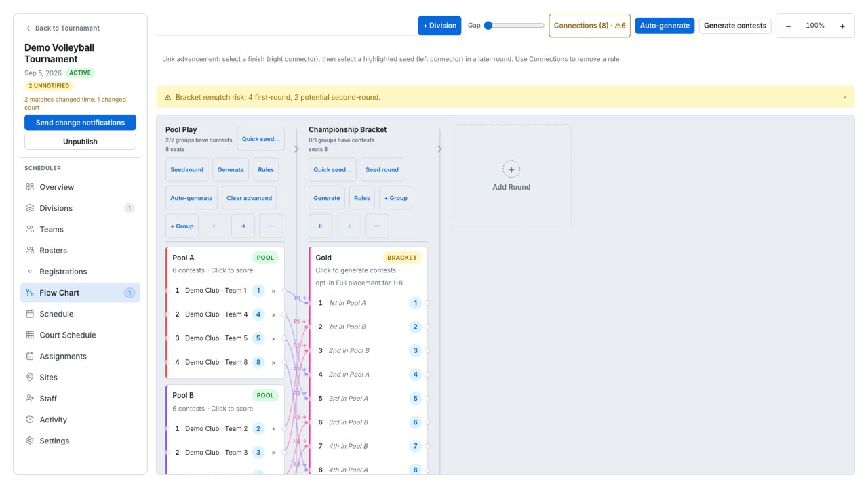
Task: Click the 100% zoom level readout
Action: [815, 26]
